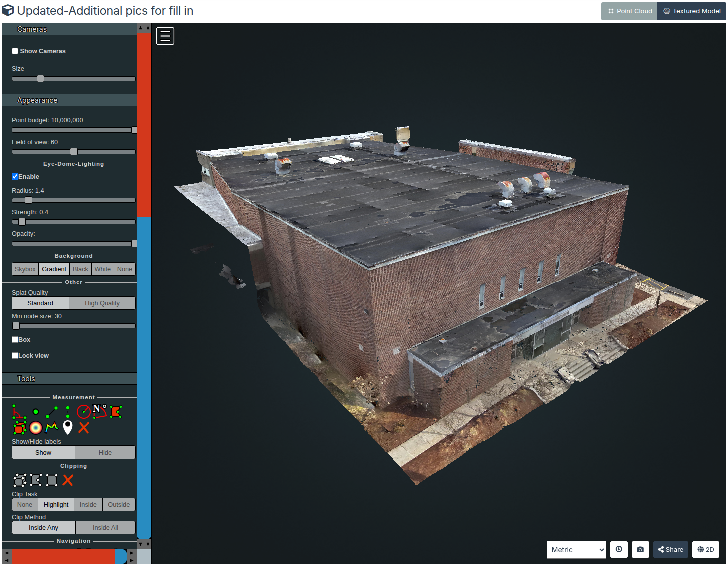Switch to the Textured Model tab
This screenshot has height=564, width=728.
(692, 11)
